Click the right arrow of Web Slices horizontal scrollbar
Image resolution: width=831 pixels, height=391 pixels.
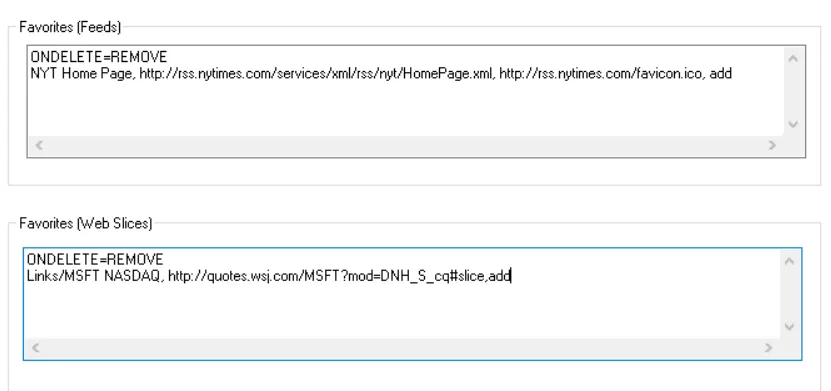point(768,348)
